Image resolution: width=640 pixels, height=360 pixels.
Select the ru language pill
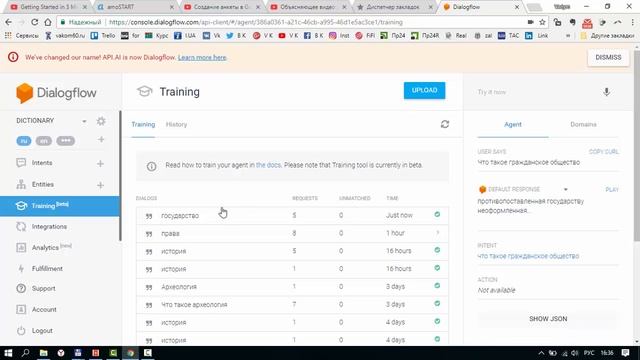tap(24, 141)
